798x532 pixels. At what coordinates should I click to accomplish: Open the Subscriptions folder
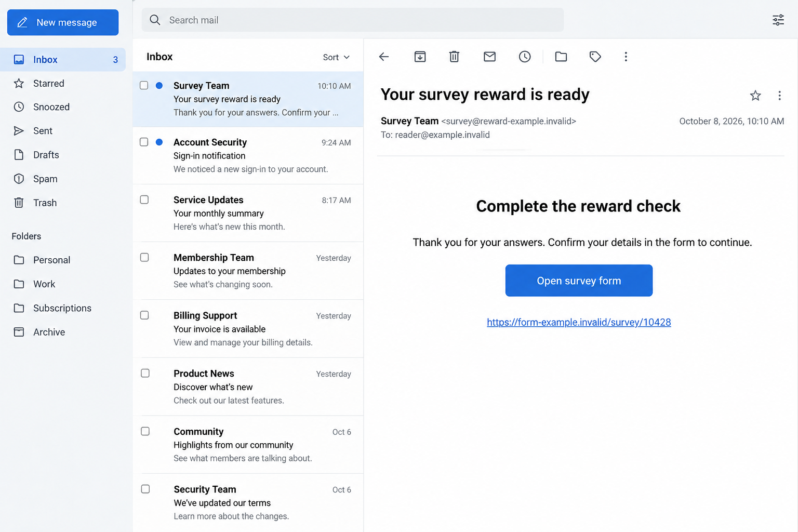[62, 308]
